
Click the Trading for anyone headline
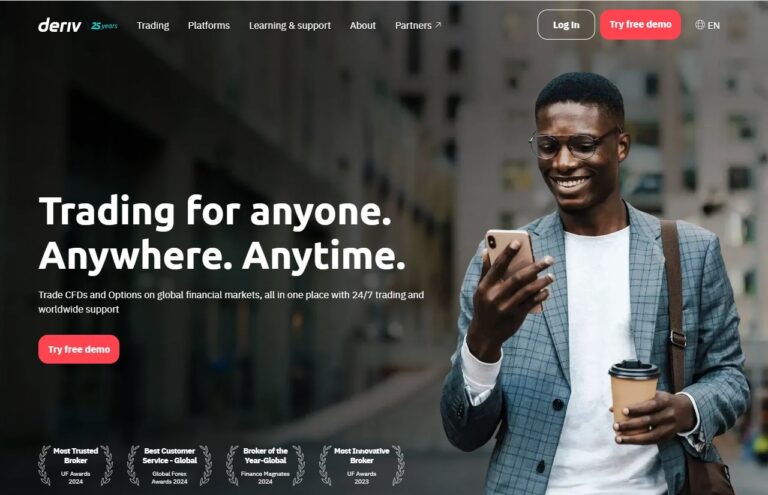click(x=222, y=233)
